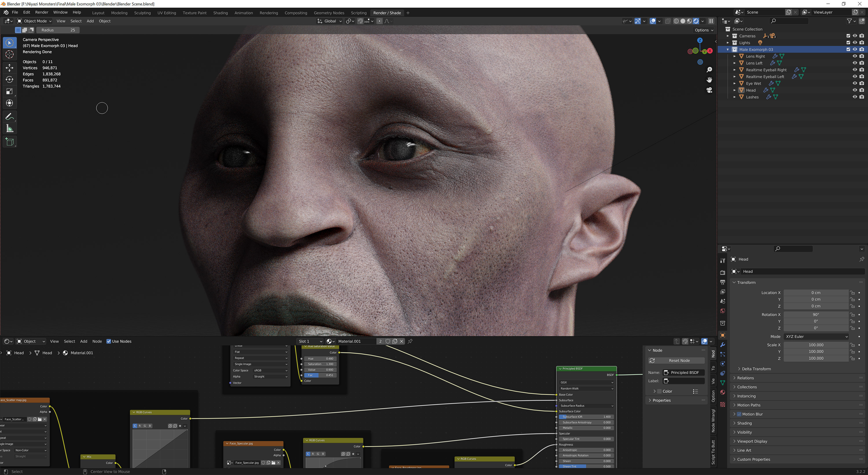Open the Modifier properties wrench tab
The height and width of the screenshot is (475, 868).
point(722,345)
